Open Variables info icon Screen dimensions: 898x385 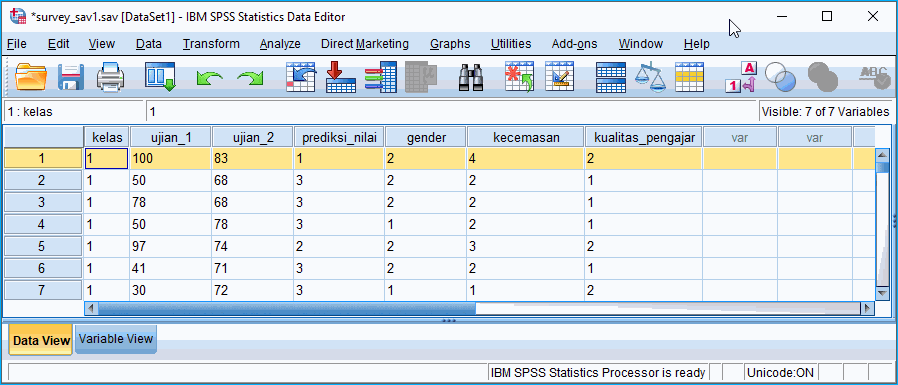(380, 77)
